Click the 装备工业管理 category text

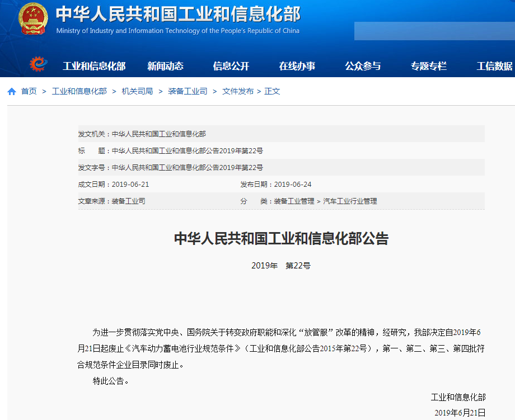pos(294,201)
